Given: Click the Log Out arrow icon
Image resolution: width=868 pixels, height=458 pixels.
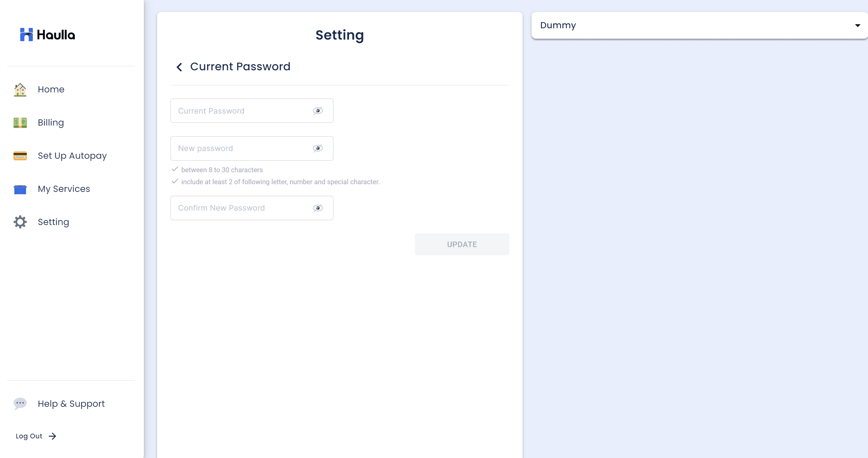Looking at the screenshot, I should (x=52, y=436).
